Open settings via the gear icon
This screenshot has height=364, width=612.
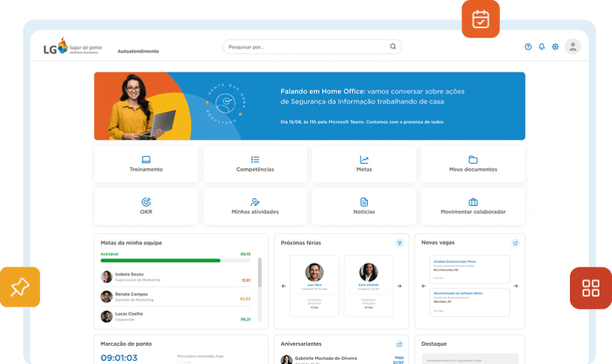tap(555, 47)
